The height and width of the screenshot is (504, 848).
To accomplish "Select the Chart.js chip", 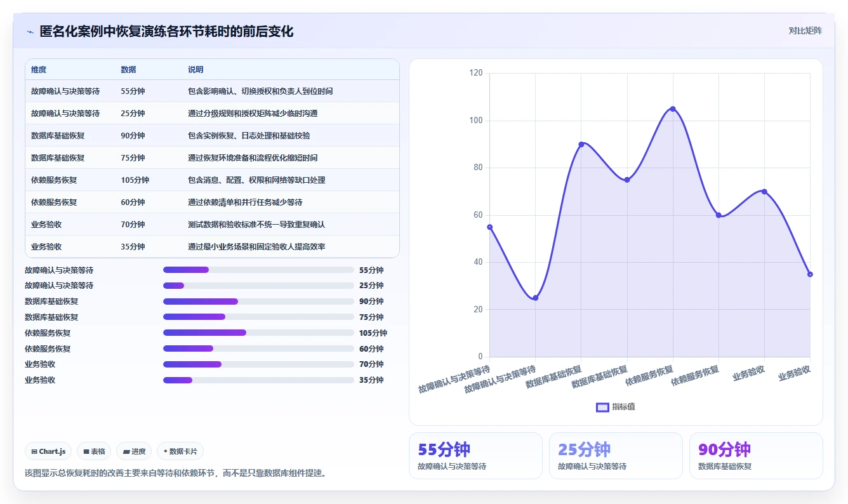I will [x=49, y=451].
